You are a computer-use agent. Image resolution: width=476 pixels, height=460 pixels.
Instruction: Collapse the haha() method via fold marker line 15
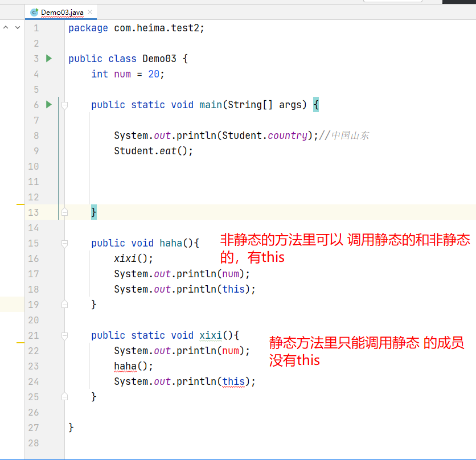(64, 243)
